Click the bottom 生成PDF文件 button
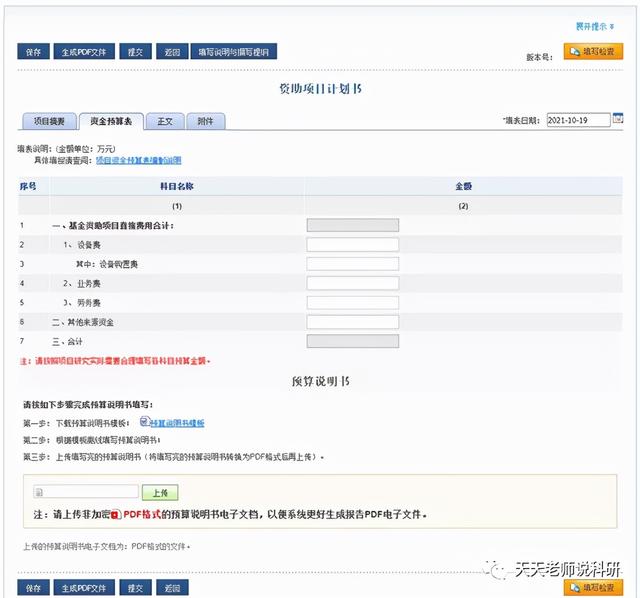Screen dimensions: 640x598 (84, 588)
